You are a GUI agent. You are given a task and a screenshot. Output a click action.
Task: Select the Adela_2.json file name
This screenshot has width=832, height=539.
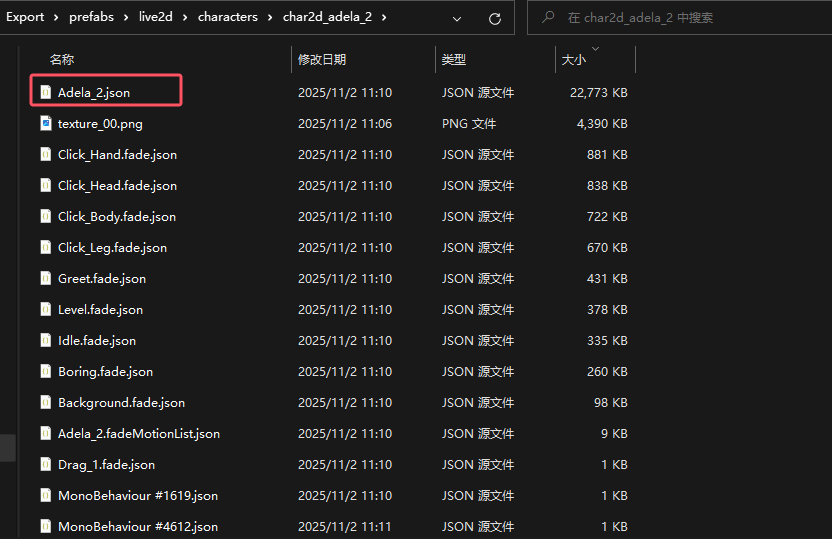click(x=94, y=92)
